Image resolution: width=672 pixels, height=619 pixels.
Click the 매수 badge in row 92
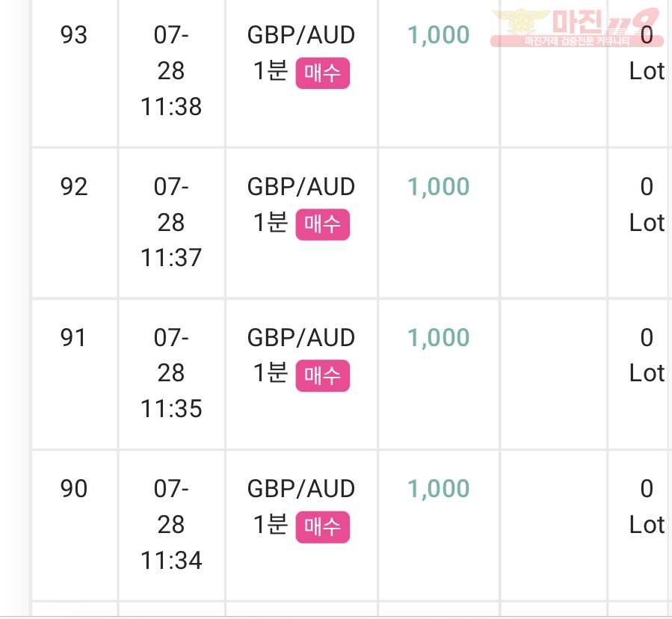tap(323, 224)
